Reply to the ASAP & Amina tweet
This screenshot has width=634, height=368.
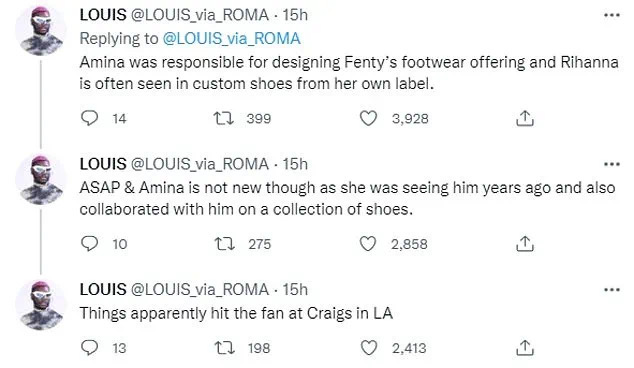(89, 243)
